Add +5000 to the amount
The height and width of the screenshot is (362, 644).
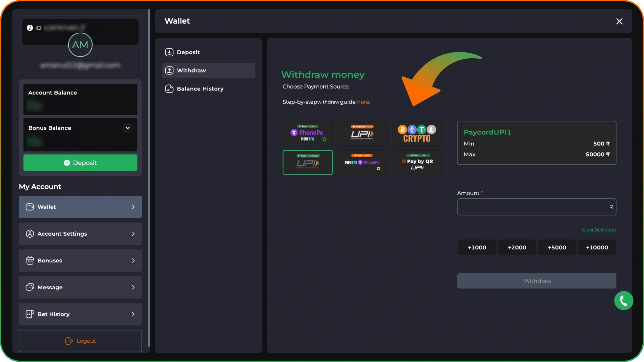[557, 247]
